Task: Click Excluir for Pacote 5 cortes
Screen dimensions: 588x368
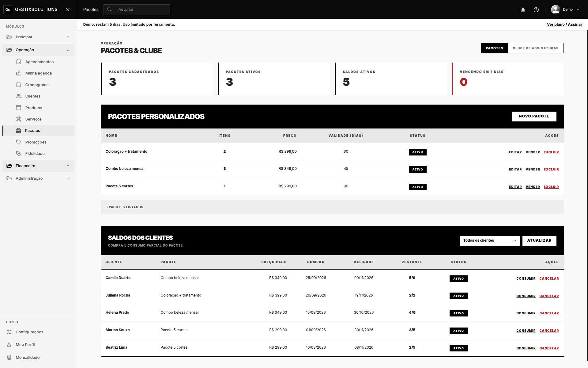Action: tap(551, 187)
